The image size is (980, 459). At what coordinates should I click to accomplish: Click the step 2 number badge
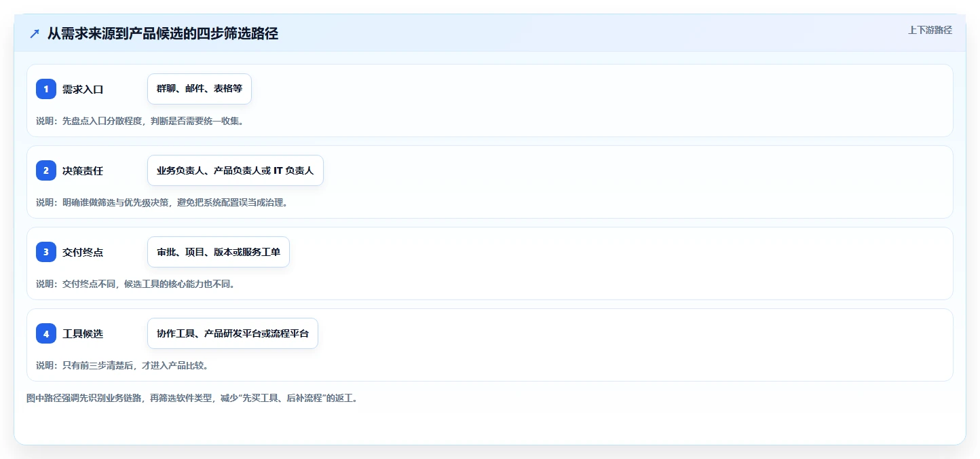46,170
